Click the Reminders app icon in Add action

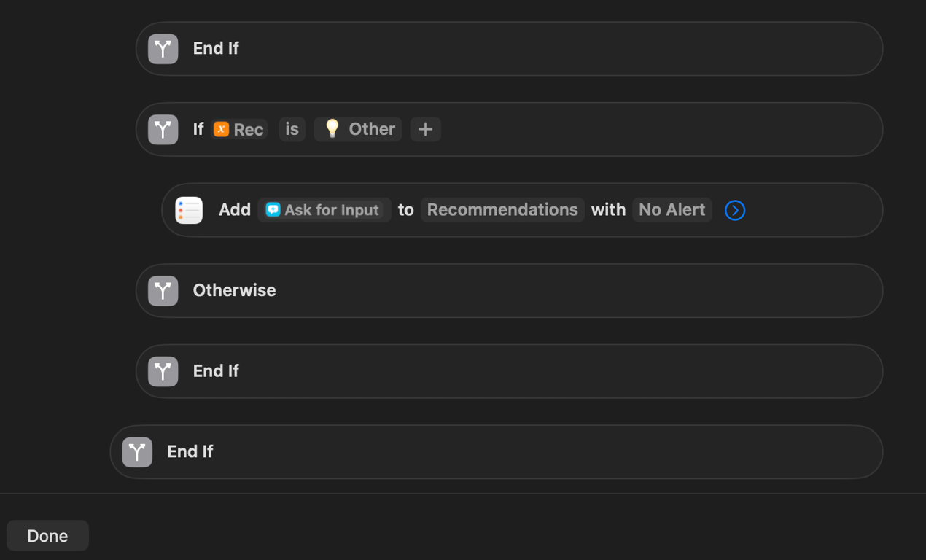189,210
